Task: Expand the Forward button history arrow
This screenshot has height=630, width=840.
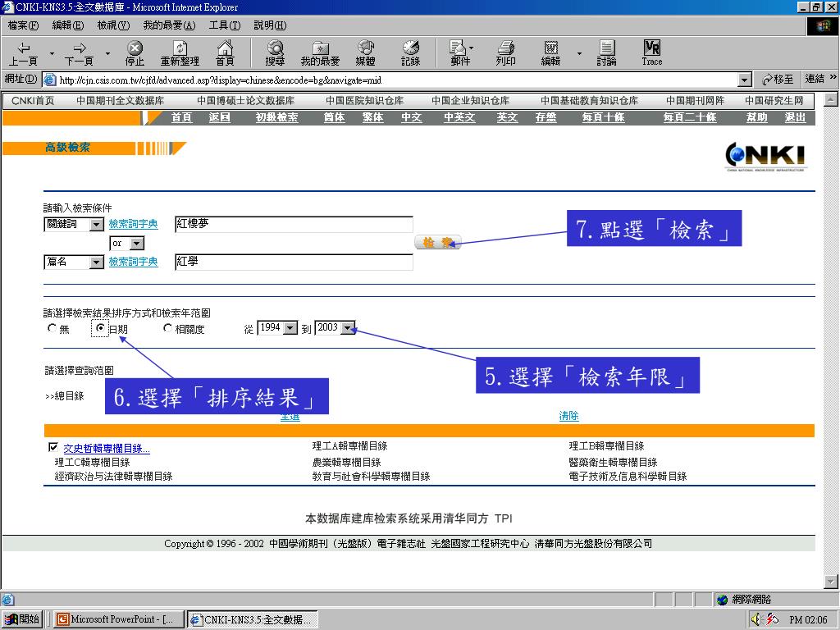Action: (x=107, y=53)
